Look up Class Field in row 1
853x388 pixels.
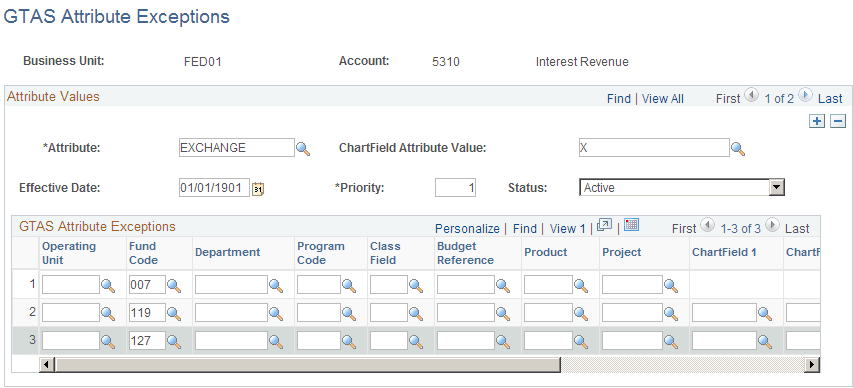click(x=416, y=285)
